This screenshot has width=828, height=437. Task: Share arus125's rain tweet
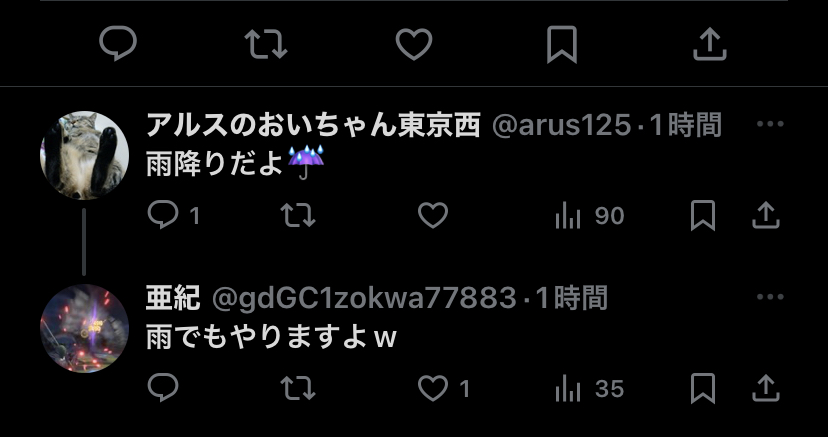point(766,215)
